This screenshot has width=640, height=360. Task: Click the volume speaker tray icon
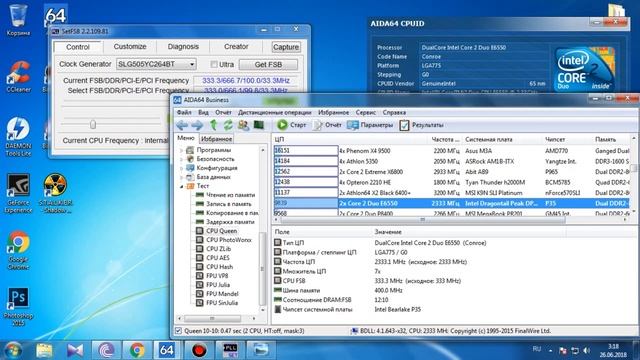pos(587,350)
